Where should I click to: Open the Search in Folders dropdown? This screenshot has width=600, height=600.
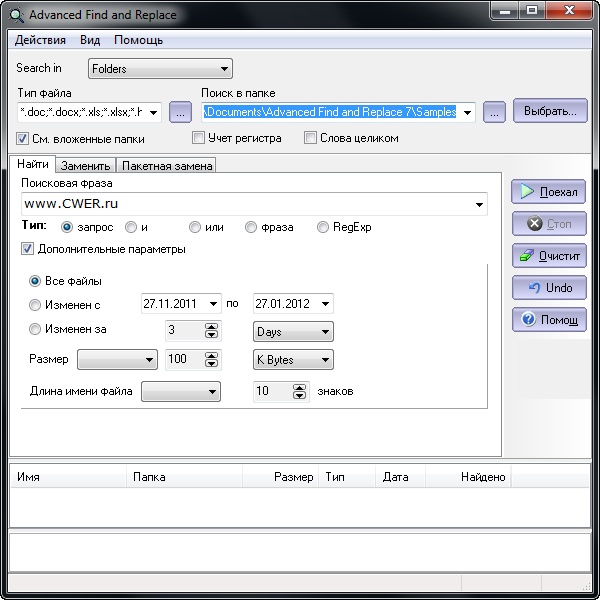(160, 69)
